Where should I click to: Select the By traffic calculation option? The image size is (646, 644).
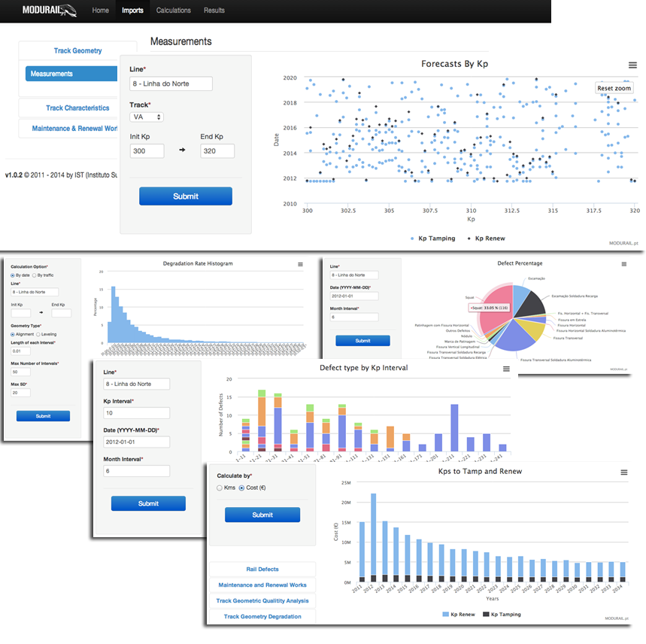click(34, 276)
